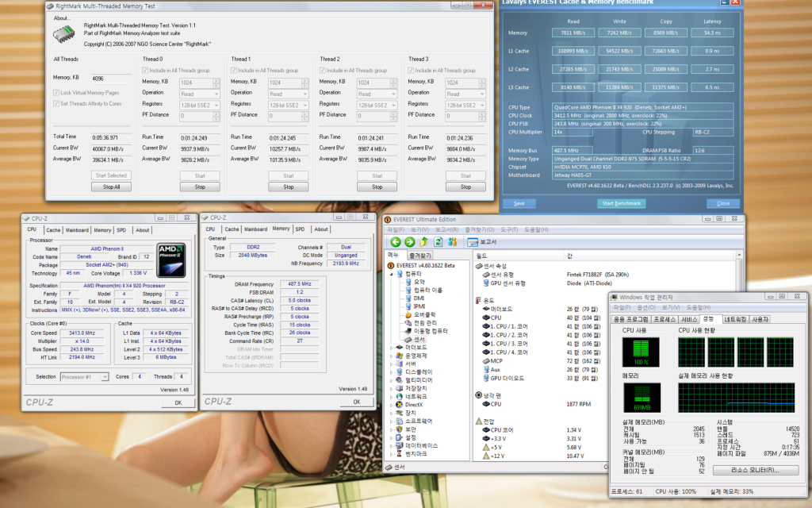The height and width of the screenshot is (508, 812).
Task: Click Close in EVEREST benchmark window
Action: point(723,203)
